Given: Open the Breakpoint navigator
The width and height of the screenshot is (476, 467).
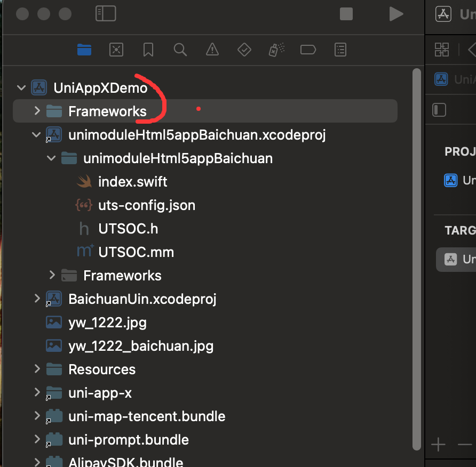Looking at the screenshot, I should 308,50.
